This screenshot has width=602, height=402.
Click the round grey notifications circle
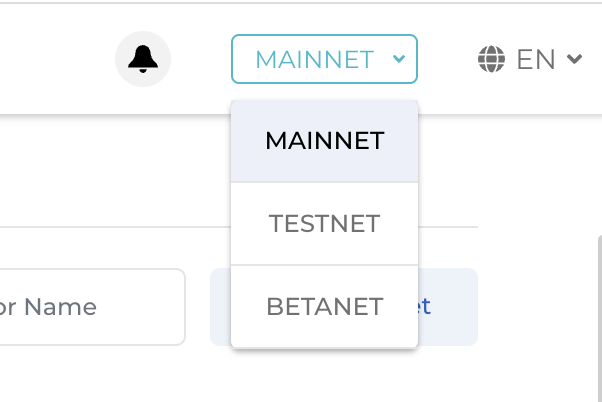pos(143,59)
